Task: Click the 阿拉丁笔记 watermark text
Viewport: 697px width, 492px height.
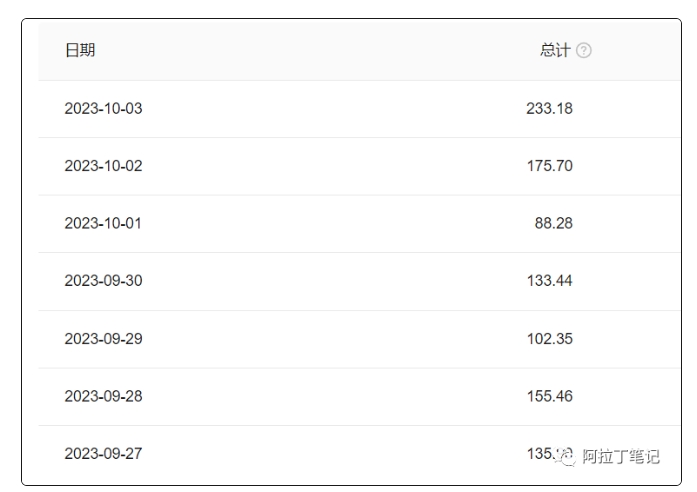Action: coord(621,457)
